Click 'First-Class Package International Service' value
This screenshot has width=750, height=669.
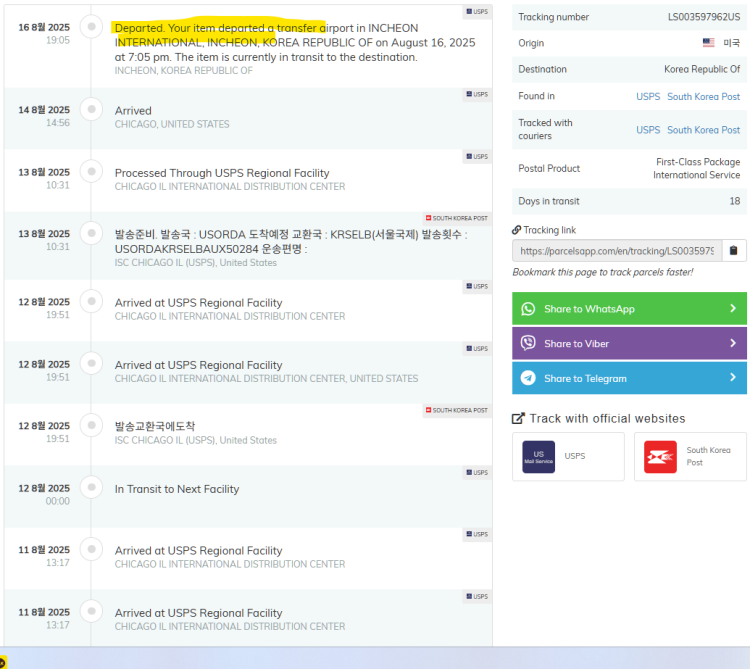[x=696, y=168]
